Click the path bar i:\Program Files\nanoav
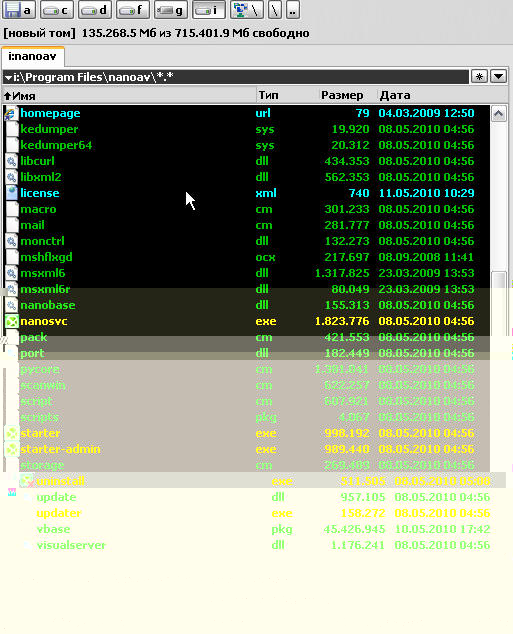Screen dimensions: 513x634 pyautogui.click(x=235, y=77)
